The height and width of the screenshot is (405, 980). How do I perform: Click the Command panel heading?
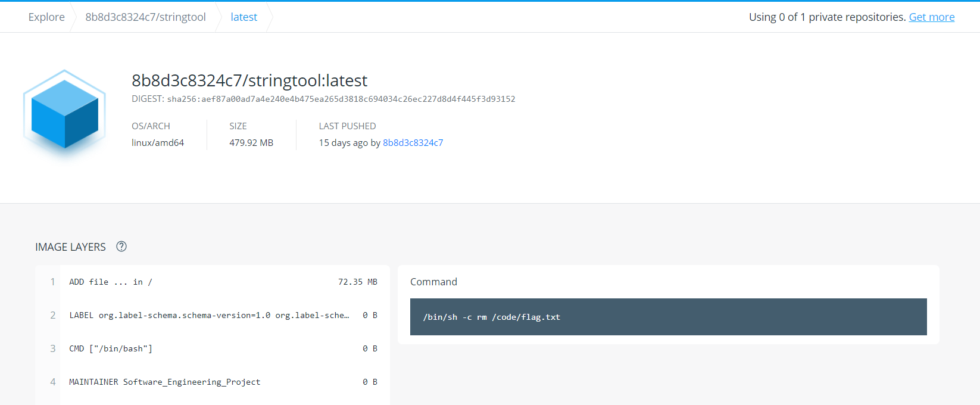point(433,282)
